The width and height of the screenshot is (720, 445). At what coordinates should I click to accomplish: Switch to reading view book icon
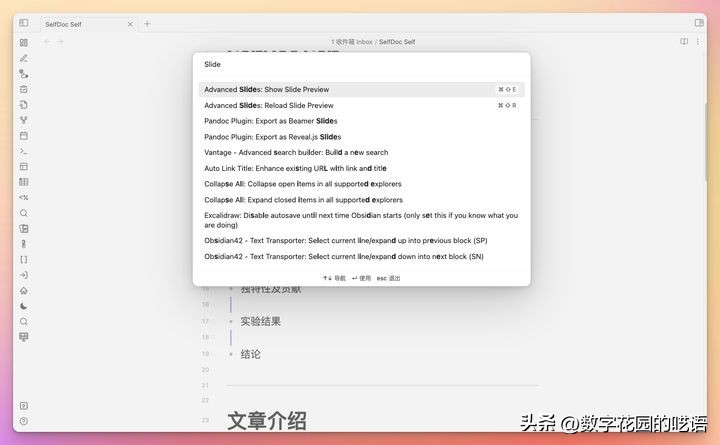pyautogui.click(x=684, y=42)
